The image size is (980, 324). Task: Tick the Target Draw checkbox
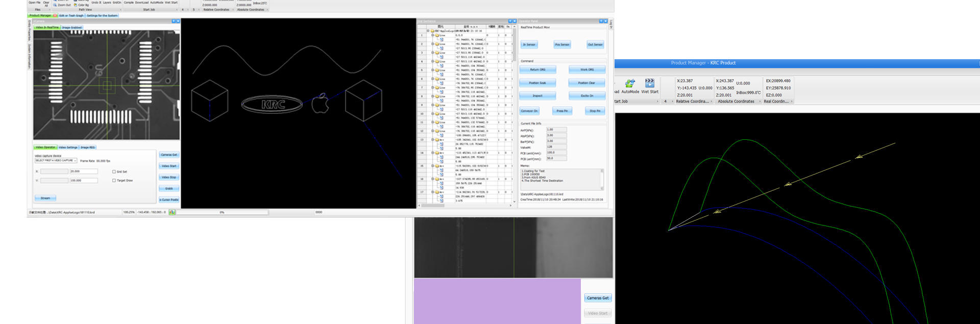pos(114,181)
